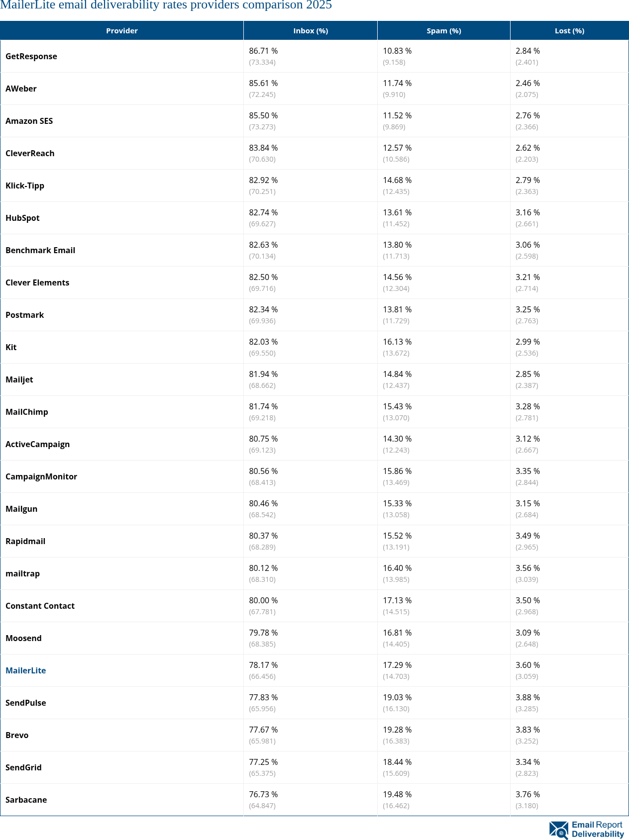Select the MailChimp provider row

(x=27, y=412)
